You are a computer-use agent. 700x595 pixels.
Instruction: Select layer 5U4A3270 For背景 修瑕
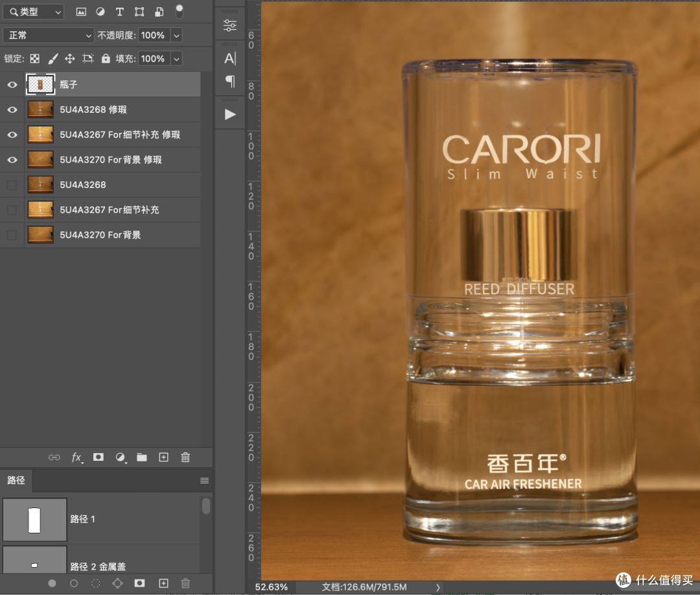tap(111, 159)
